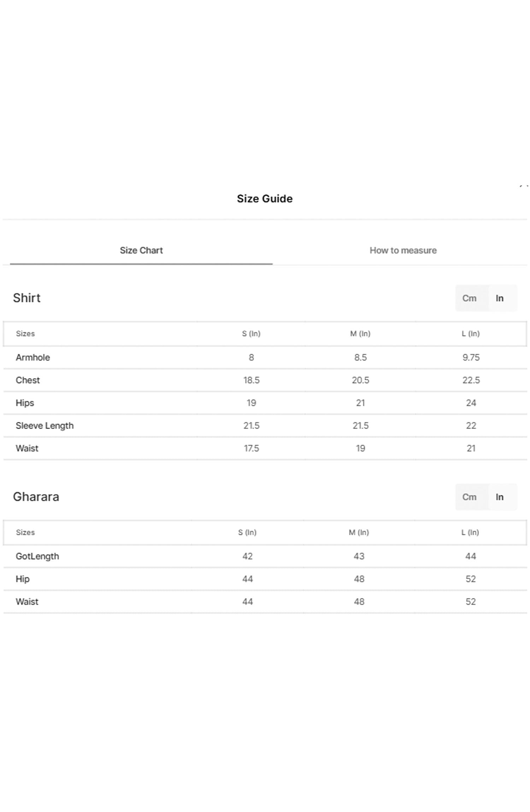Select In units for the Shirt table
This screenshot has height=812, width=530.
pos(499,298)
